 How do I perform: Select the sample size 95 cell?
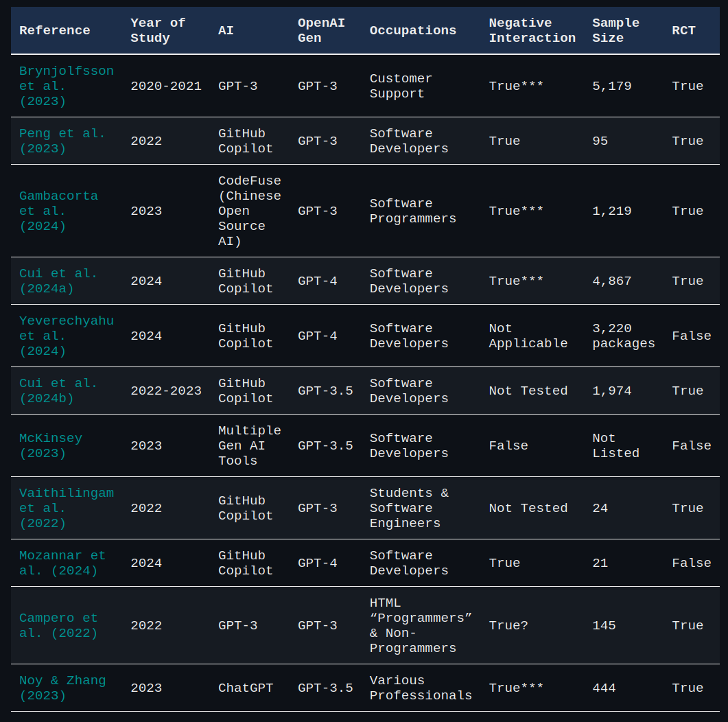tap(600, 141)
